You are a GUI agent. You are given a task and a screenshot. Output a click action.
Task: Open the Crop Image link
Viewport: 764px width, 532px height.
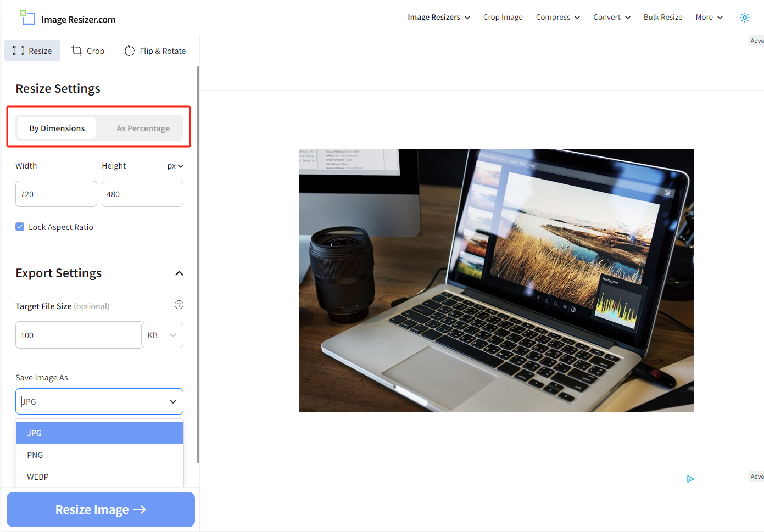point(503,17)
